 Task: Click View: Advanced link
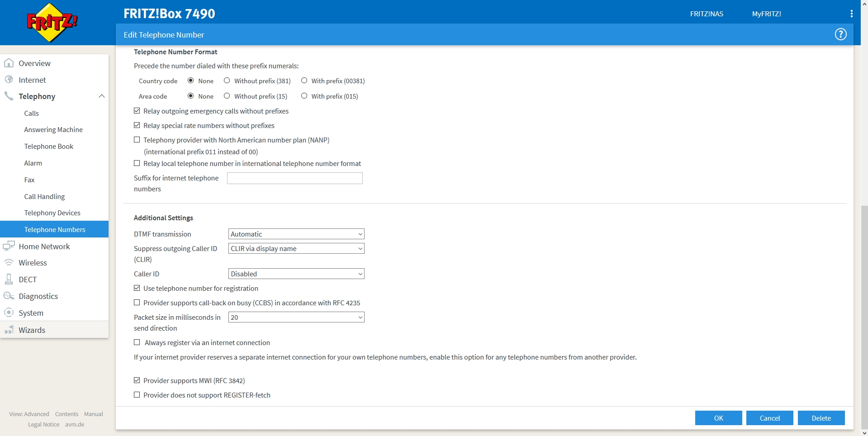[29, 414]
